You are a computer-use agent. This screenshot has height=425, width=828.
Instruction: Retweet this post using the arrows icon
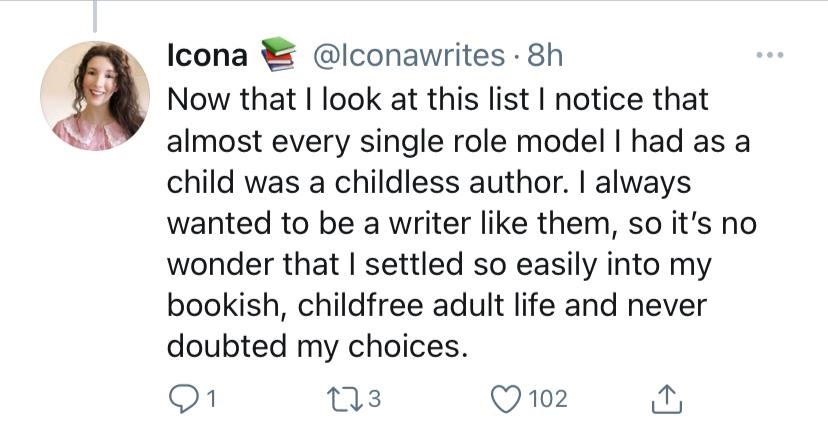point(343,399)
